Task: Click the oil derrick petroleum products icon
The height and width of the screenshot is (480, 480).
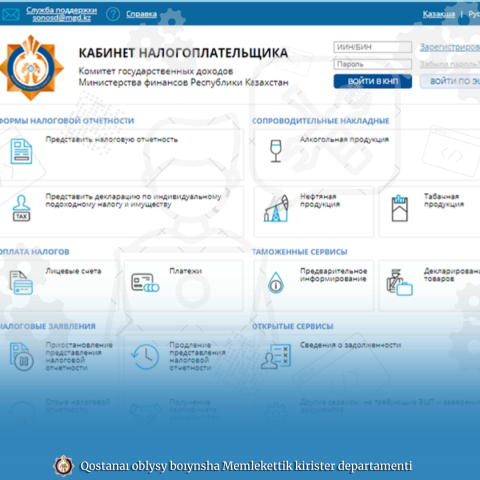Action: [276, 208]
